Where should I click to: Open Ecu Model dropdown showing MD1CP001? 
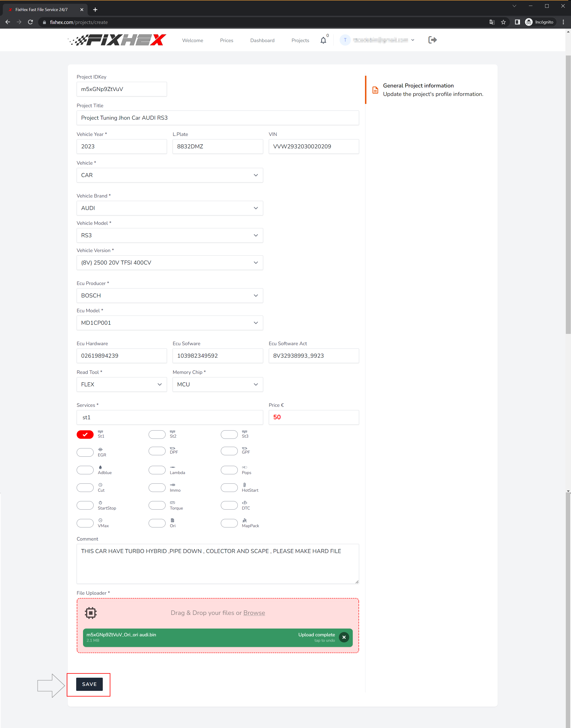pyautogui.click(x=170, y=323)
